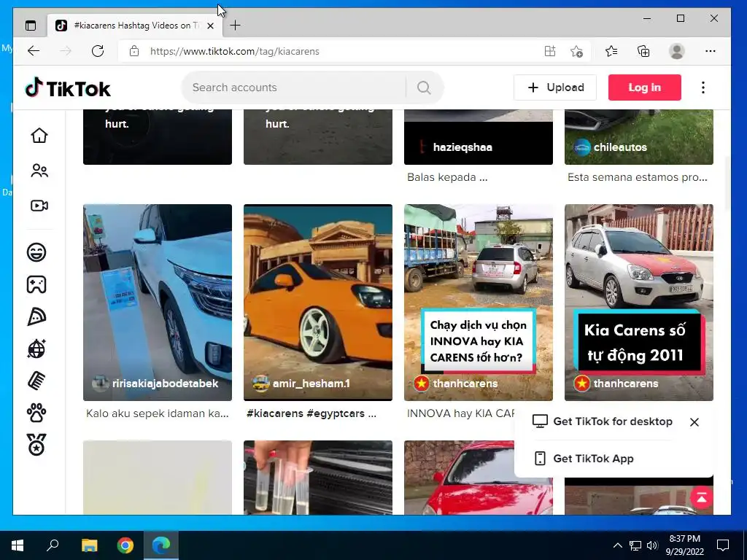Viewport: 747px width, 560px height.
Task: Click the TikTok logo
Action: [x=68, y=88]
